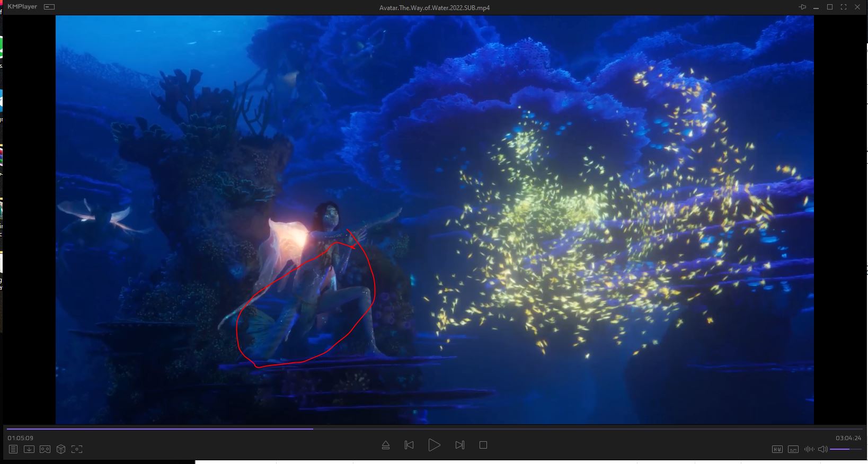Click the eject/open file icon
Screen dimensions: 868x464
click(386, 445)
